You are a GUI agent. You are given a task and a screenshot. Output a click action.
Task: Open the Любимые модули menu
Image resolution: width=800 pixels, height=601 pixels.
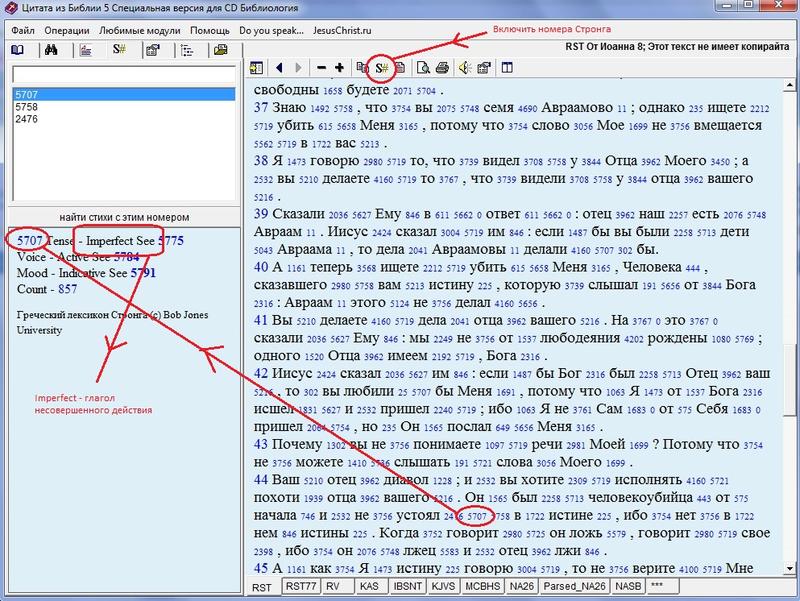(139, 31)
